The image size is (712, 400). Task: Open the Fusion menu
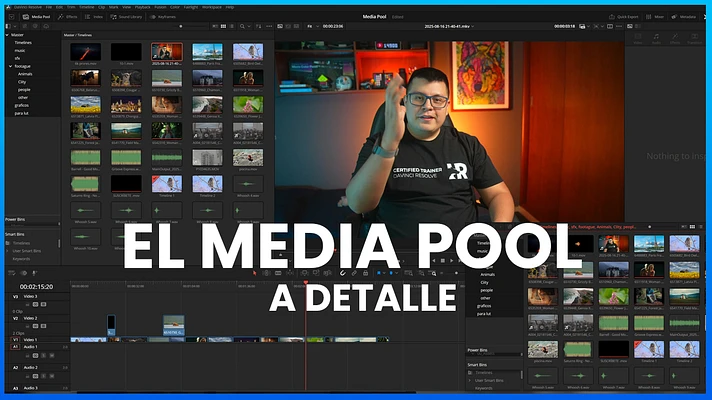tap(160, 7)
